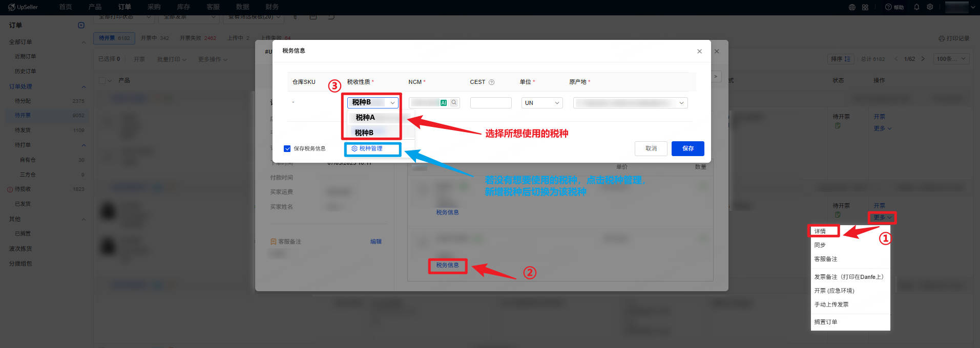Image resolution: width=980 pixels, height=348 pixels.
Task: Open the 税收性质 dropdown showing 税种B
Action: click(x=372, y=102)
